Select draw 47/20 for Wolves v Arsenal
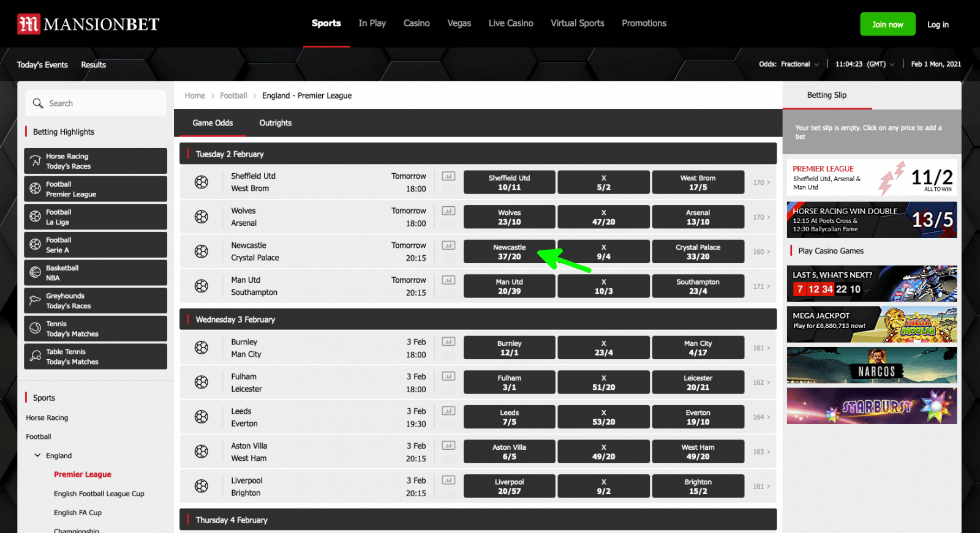The height and width of the screenshot is (533, 980). (x=604, y=217)
